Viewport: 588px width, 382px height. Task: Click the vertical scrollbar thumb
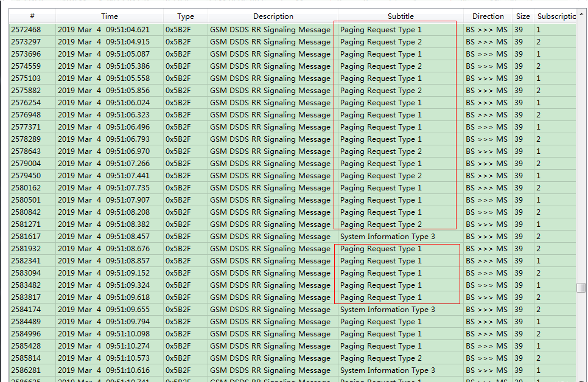(581, 287)
